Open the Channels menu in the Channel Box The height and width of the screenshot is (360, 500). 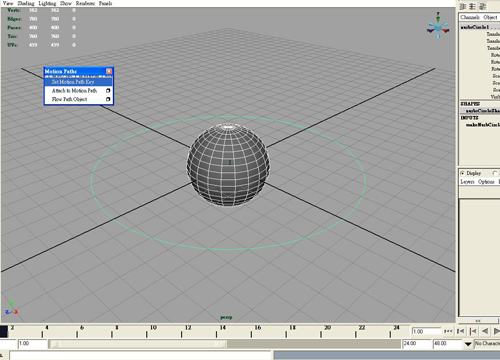pos(470,17)
